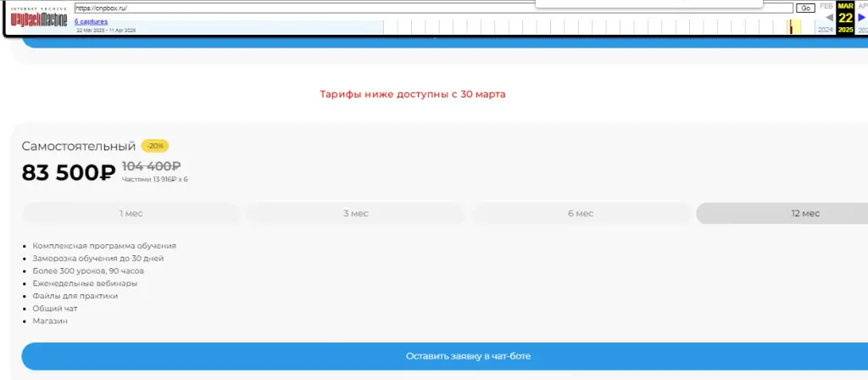Click Общий чат list item
This screenshot has width=868, height=380.
tap(55, 309)
